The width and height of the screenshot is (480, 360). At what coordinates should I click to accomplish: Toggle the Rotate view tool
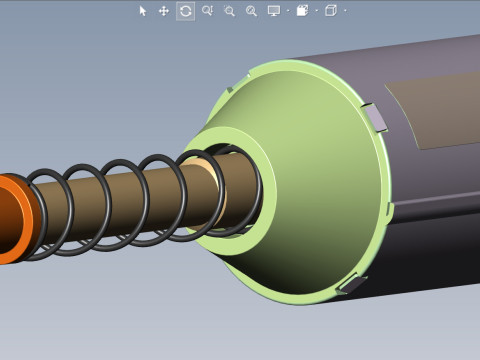click(186, 11)
